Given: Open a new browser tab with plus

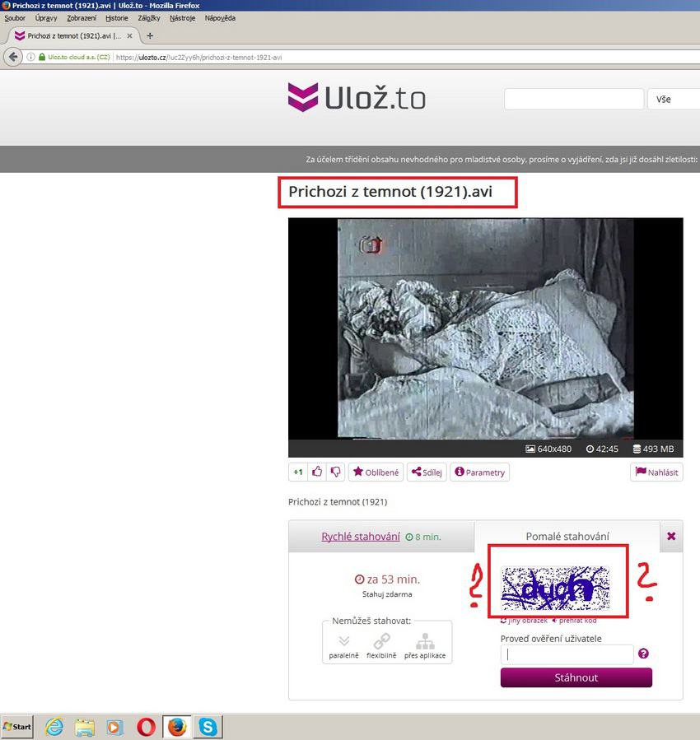Looking at the screenshot, I should click(x=150, y=36).
